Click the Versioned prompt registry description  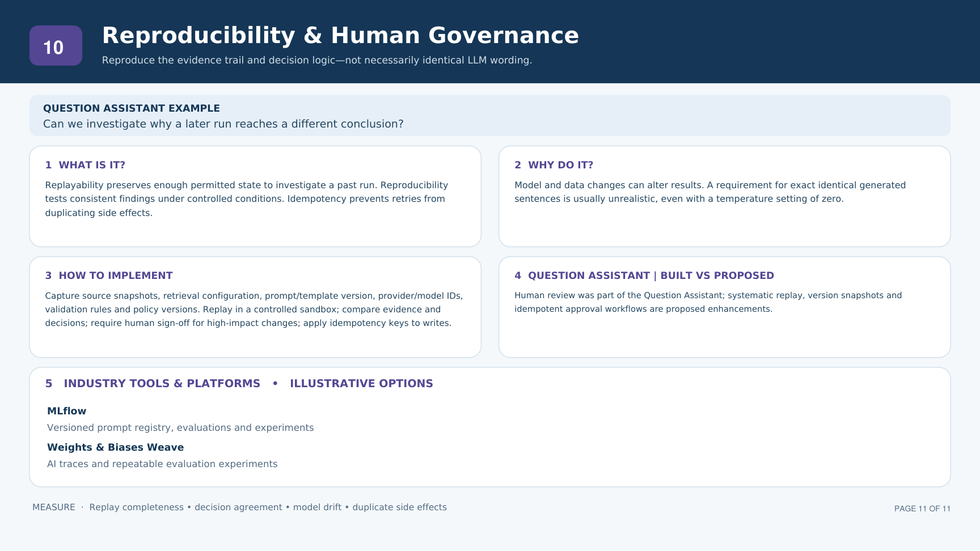click(180, 427)
